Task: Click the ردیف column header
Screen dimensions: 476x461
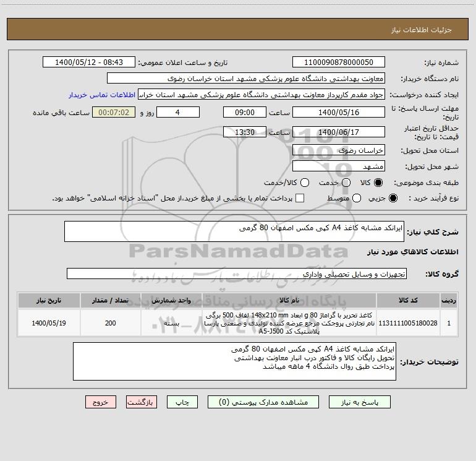Action: tap(449, 300)
